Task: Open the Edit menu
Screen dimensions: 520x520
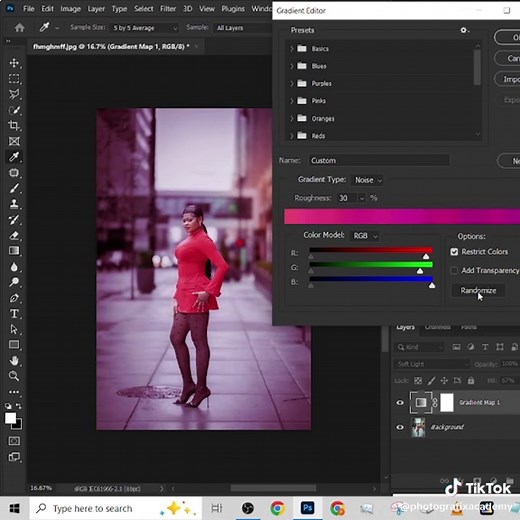Action: 47,9
